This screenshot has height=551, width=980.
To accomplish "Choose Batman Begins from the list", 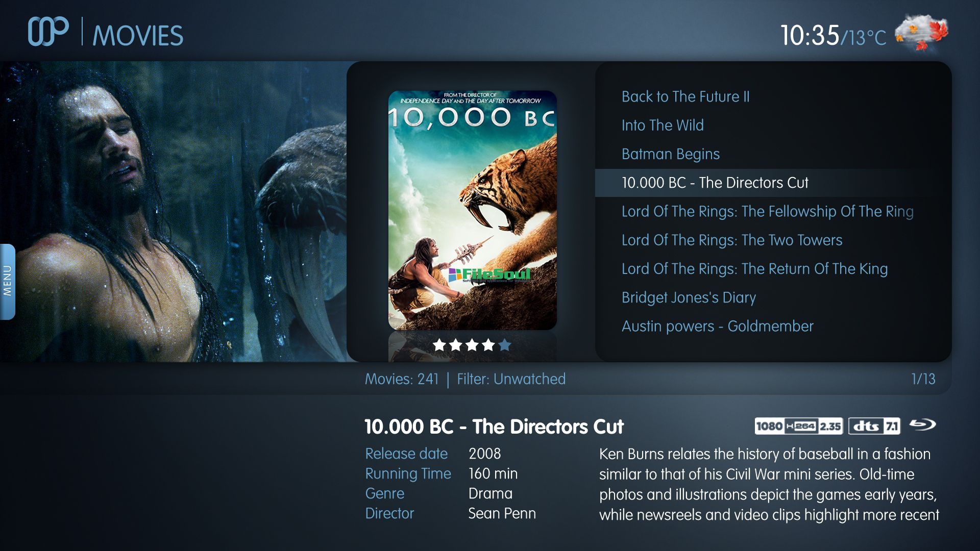I will 670,154.
